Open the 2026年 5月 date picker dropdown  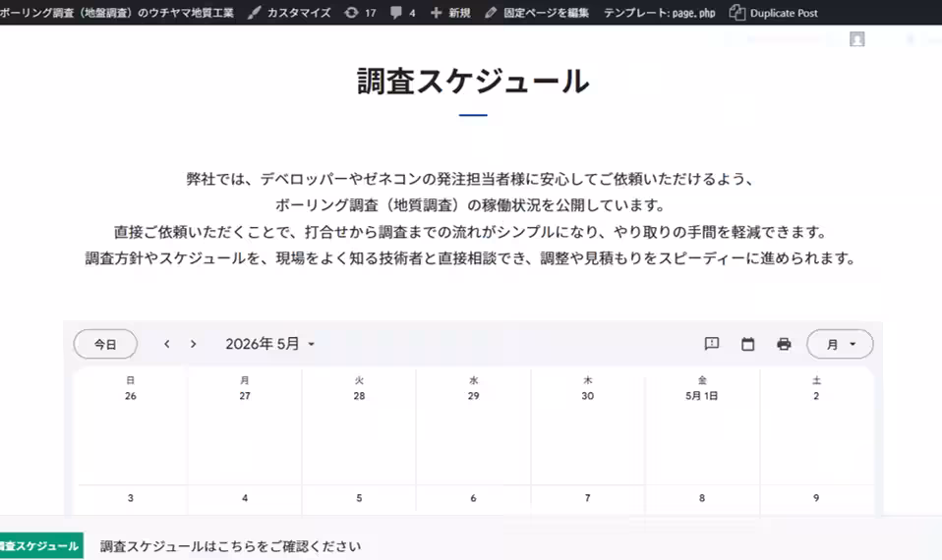(269, 344)
